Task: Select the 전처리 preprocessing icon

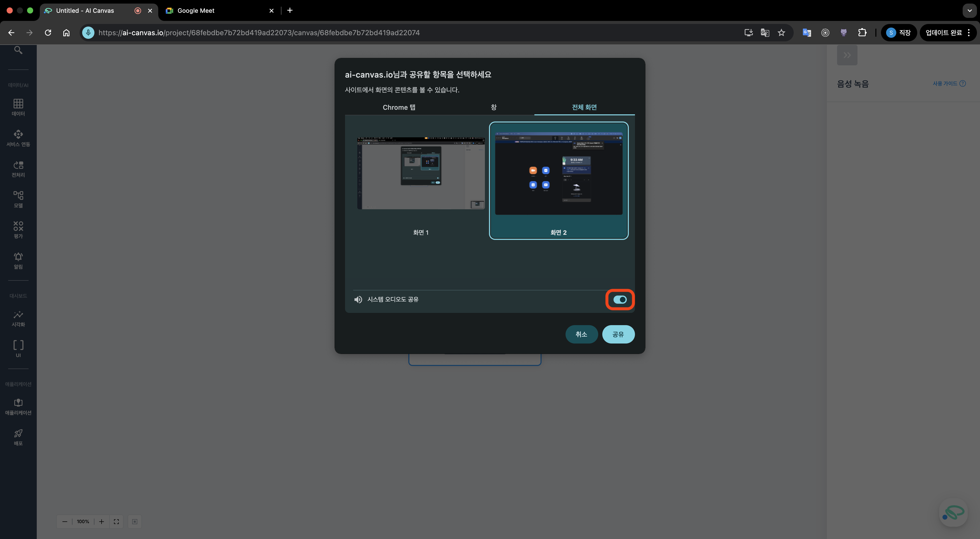Action: click(18, 168)
